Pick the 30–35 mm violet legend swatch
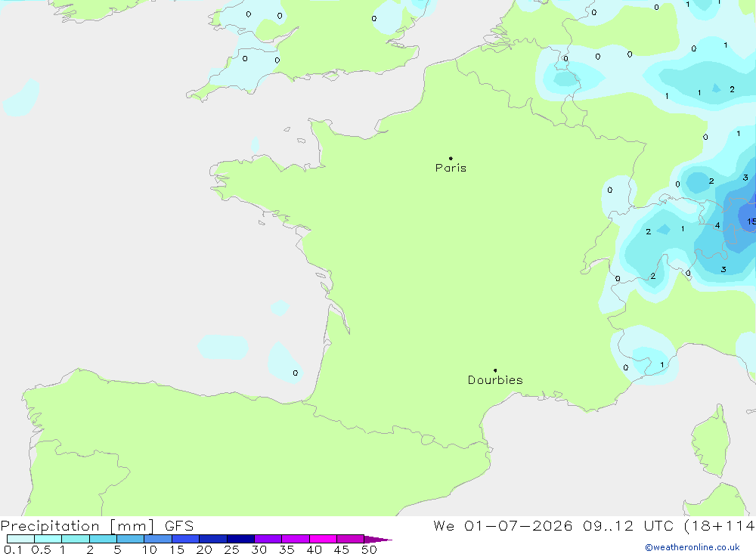This screenshot has width=756, height=554. [268, 539]
